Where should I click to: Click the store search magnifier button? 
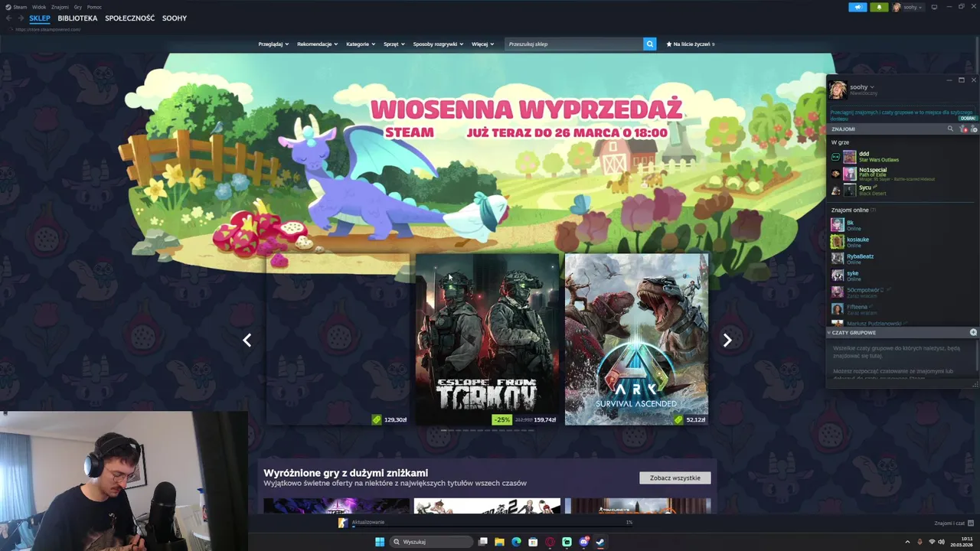pos(650,44)
